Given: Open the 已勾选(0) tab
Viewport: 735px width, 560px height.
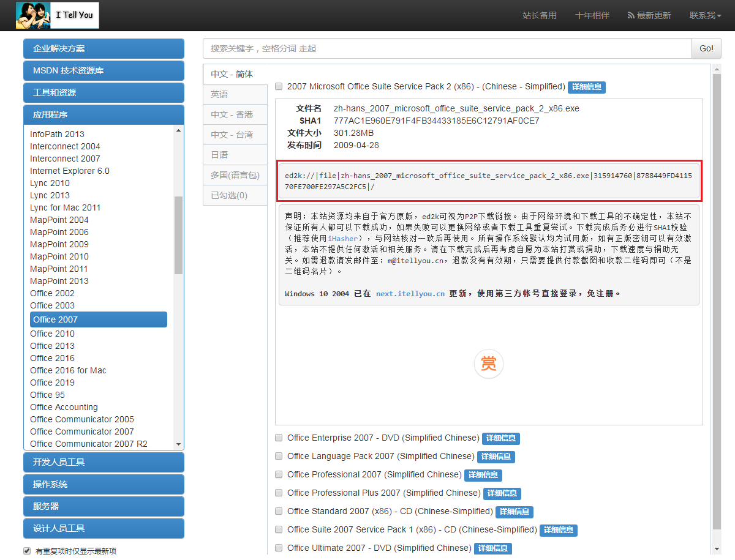Looking at the screenshot, I should pos(235,195).
